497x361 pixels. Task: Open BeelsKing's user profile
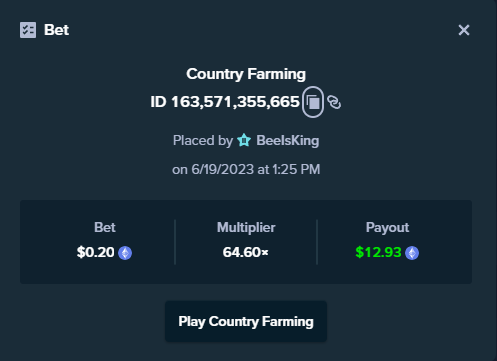click(288, 140)
